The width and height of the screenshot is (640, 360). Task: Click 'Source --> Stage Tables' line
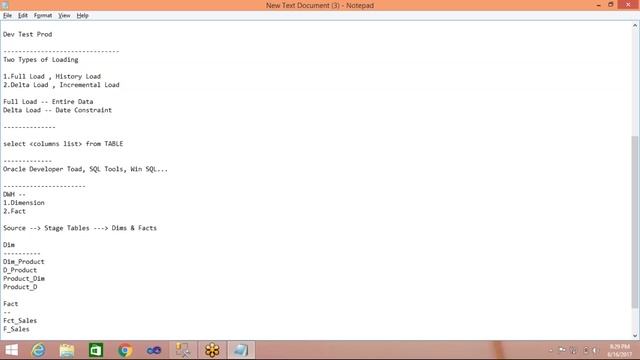click(x=80, y=228)
